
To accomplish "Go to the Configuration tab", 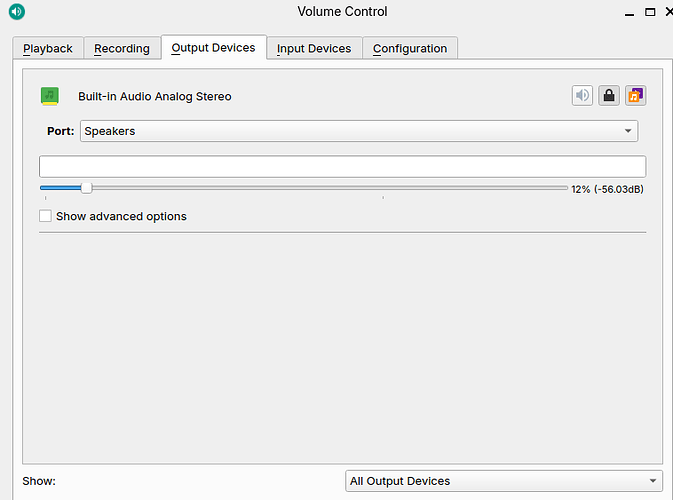I will [410, 48].
